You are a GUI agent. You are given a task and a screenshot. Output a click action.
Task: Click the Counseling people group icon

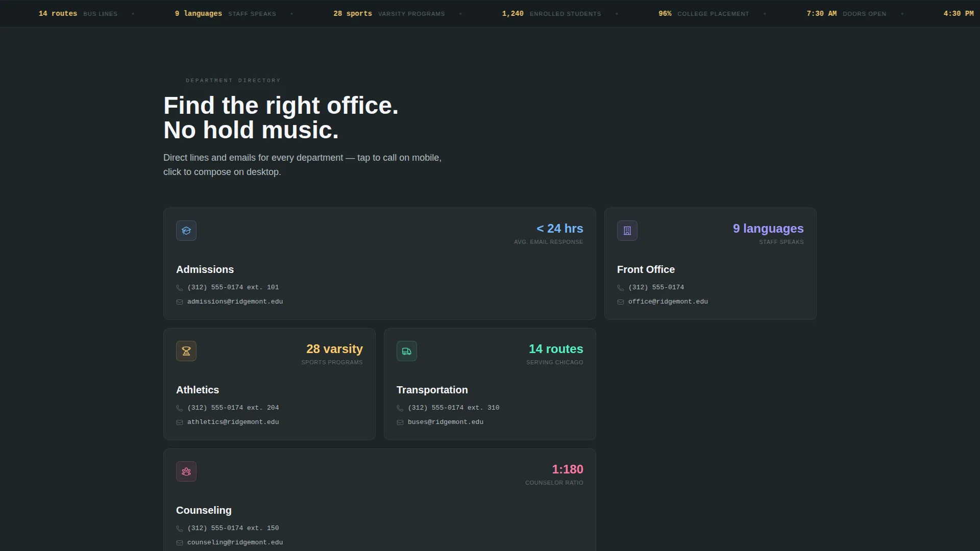(186, 471)
